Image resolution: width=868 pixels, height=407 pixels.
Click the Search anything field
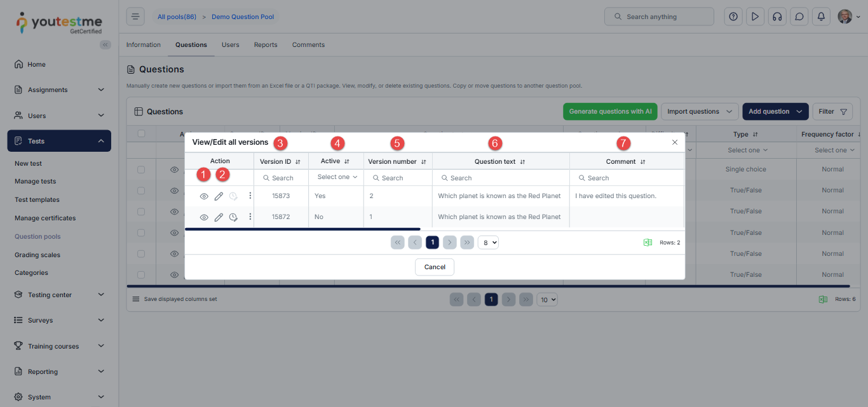point(660,17)
